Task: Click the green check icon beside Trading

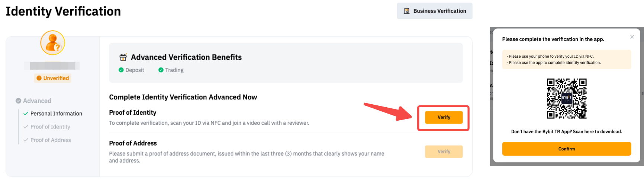Action: tap(161, 70)
